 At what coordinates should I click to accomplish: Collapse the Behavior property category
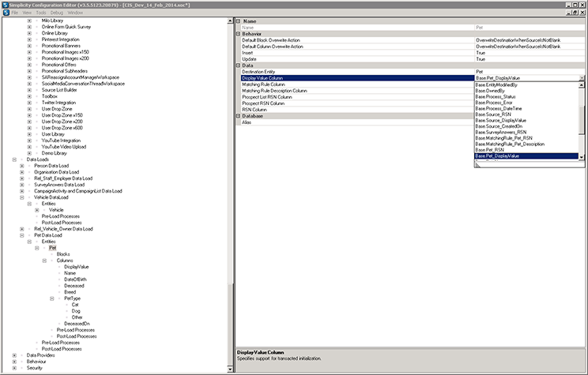point(238,34)
